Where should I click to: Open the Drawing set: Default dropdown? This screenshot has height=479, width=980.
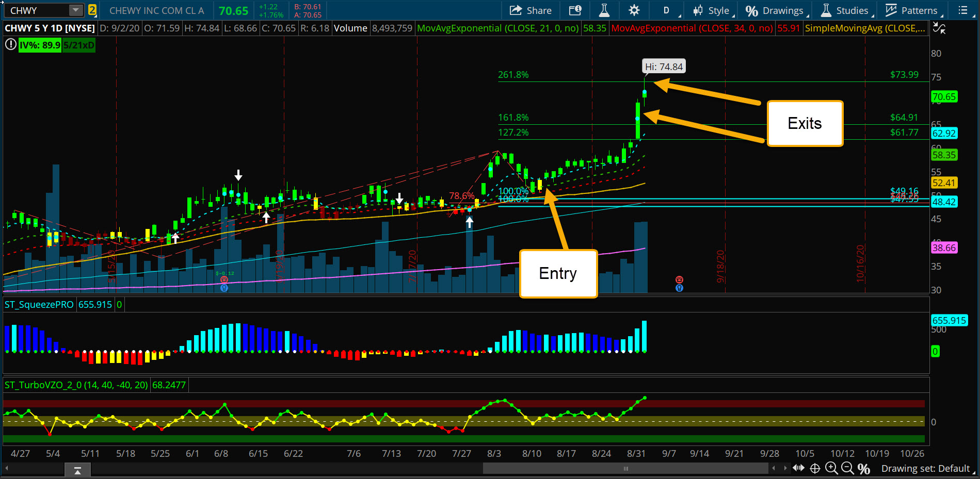pos(926,468)
